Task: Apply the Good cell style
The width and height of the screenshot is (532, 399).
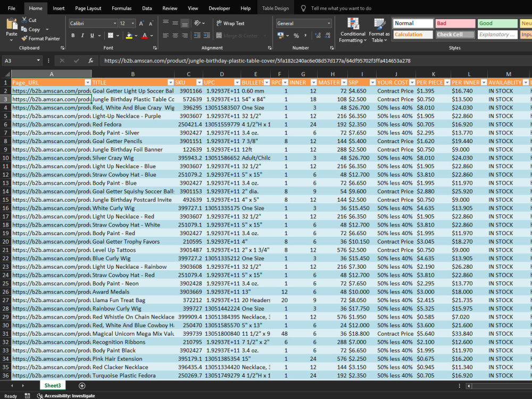Action: [498, 23]
